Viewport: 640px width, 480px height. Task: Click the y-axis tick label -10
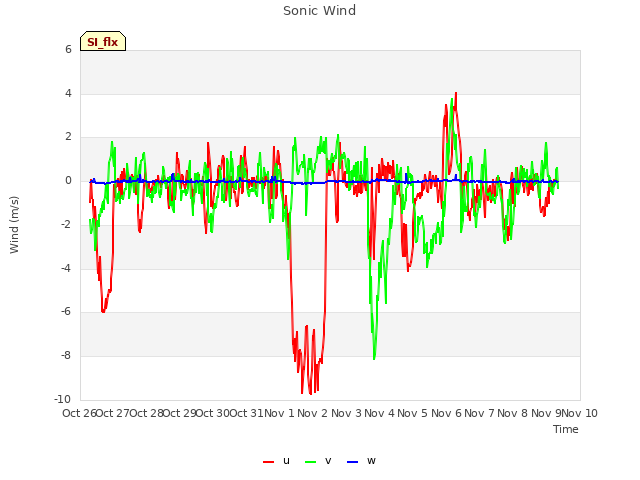(x=62, y=399)
